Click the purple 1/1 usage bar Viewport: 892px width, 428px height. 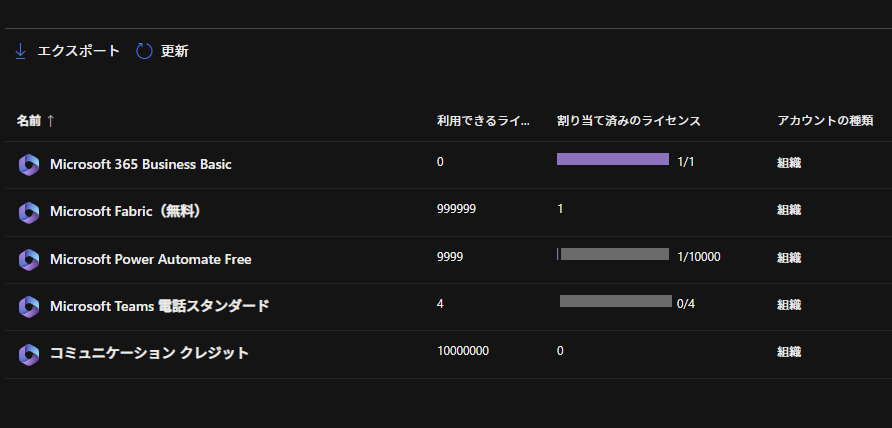613,159
